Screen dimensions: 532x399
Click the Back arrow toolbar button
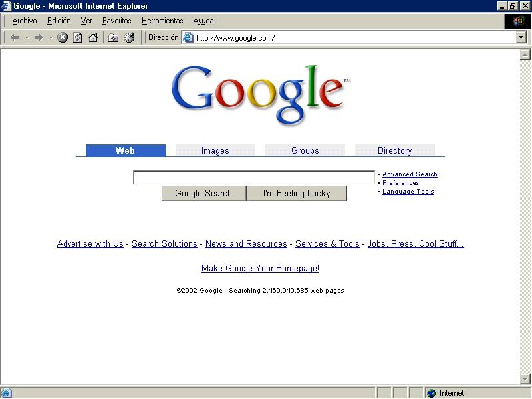[15, 38]
